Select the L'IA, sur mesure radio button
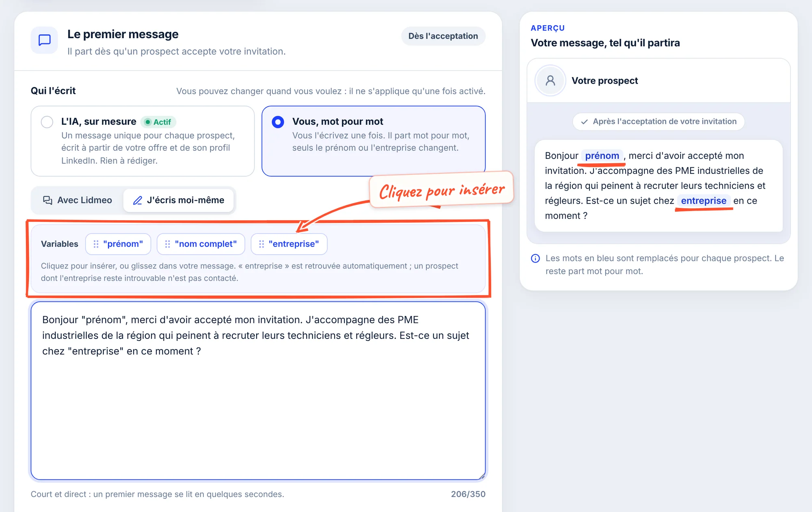This screenshot has width=812, height=512. point(47,122)
